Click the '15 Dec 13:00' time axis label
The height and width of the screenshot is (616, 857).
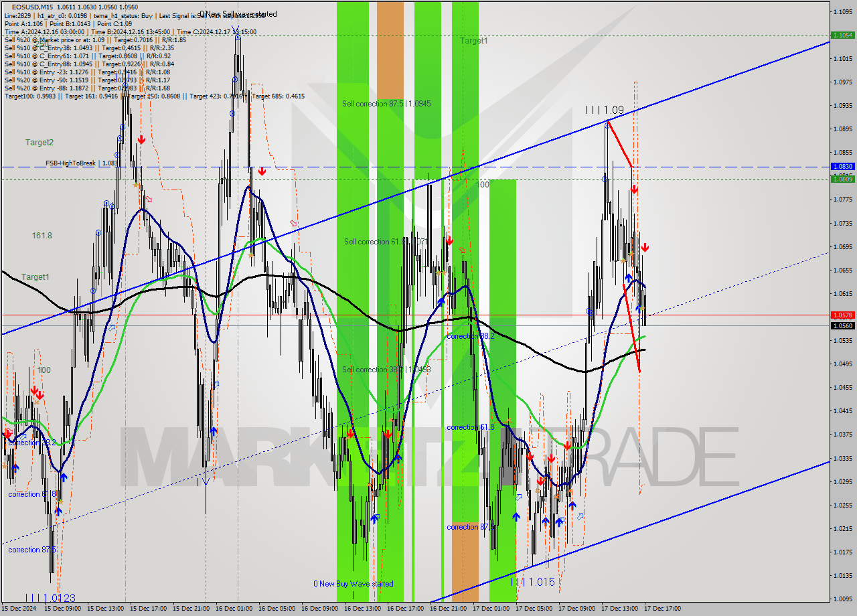click(105, 609)
